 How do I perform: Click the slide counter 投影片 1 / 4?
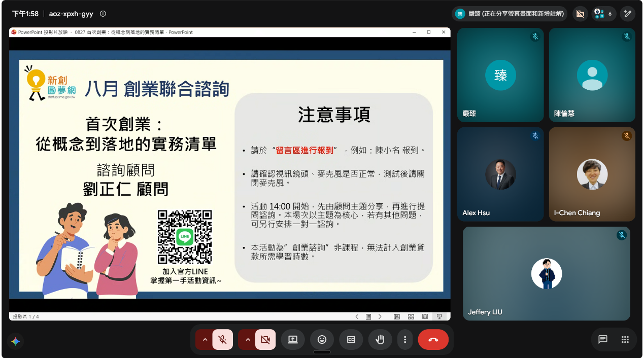pyautogui.click(x=26, y=316)
